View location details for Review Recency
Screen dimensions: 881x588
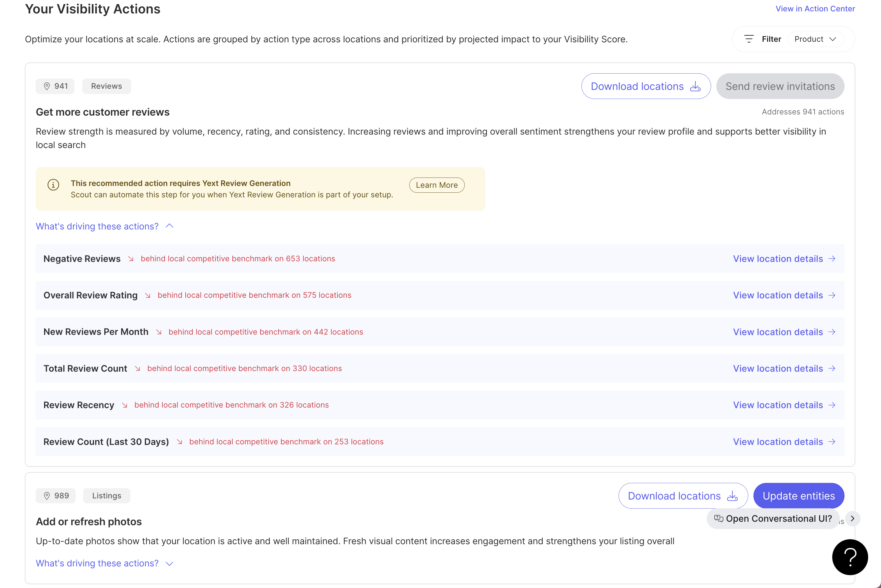[x=778, y=405]
